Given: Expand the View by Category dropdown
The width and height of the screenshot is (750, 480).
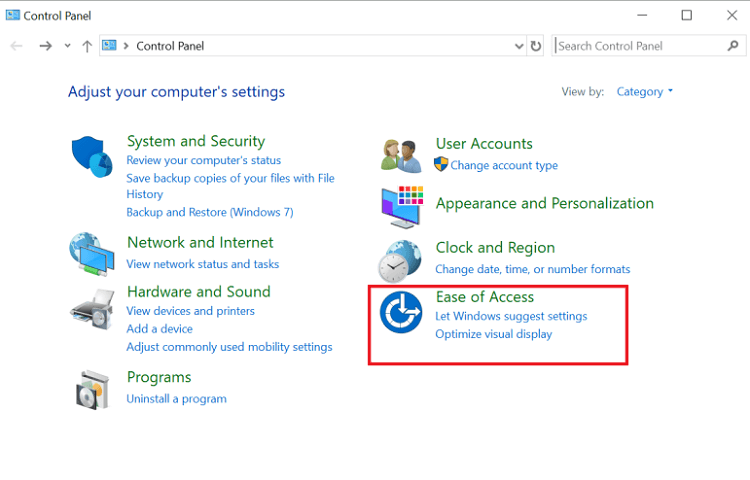Looking at the screenshot, I should click(x=645, y=92).
